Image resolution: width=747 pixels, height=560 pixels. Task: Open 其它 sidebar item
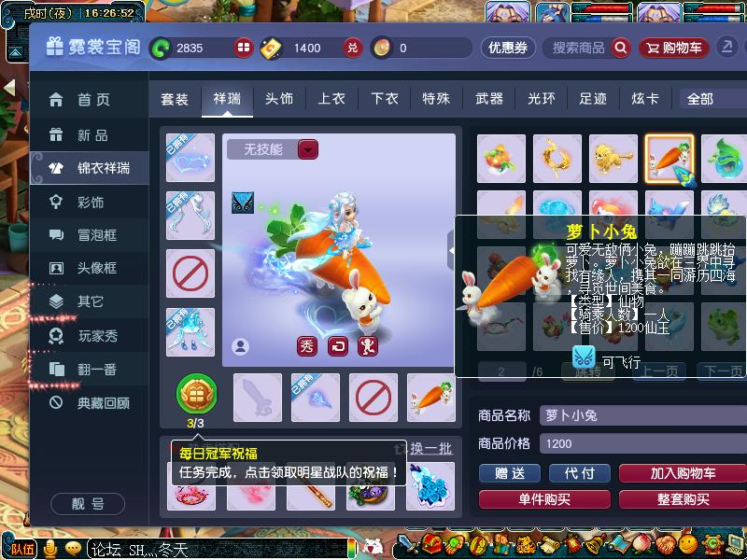click(x=89, y=301)
